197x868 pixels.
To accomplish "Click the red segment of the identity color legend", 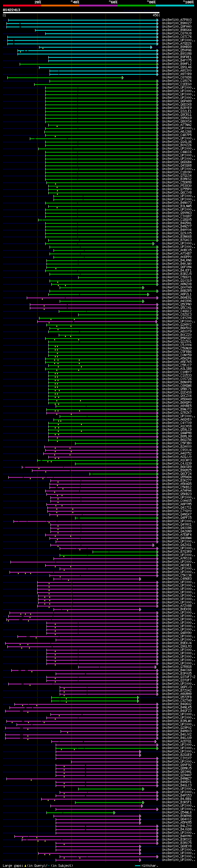I will (x=22, y=6).
